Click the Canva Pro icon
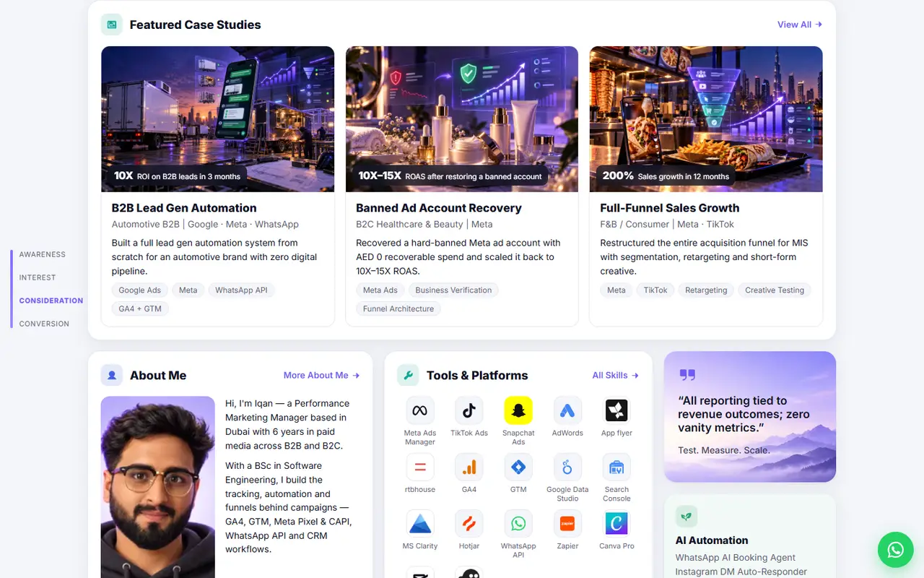This screenshot has height=578, width=924. coord(616,524)
